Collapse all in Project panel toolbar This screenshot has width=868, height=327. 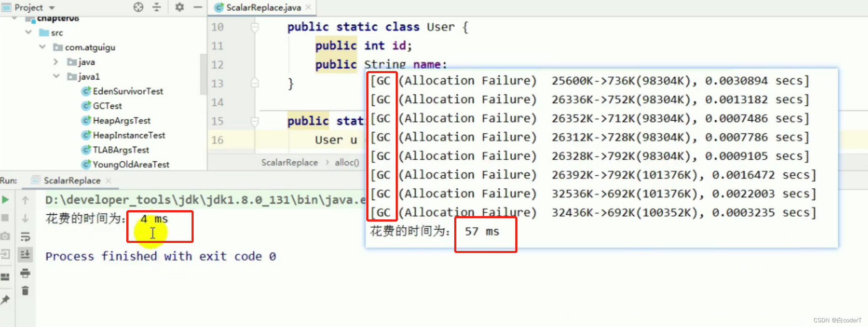157,7
